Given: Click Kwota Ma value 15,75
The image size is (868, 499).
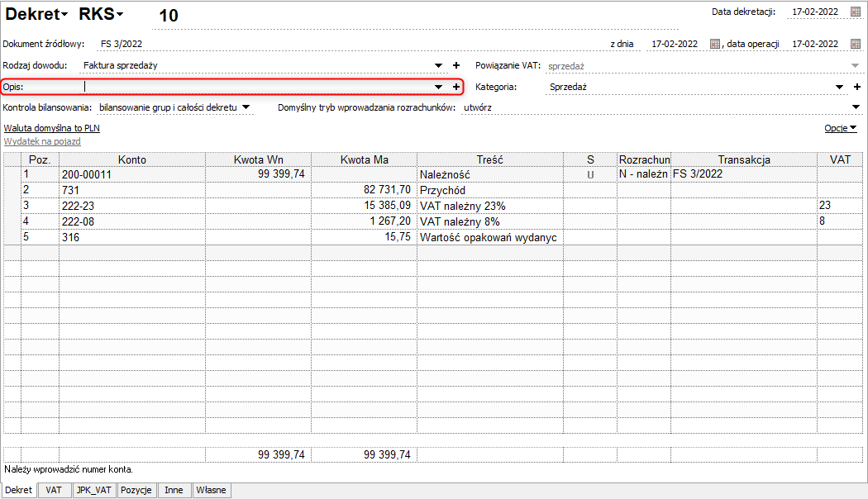Looking at the screenshot, I should pyautogui.click(x=365, y=237).
